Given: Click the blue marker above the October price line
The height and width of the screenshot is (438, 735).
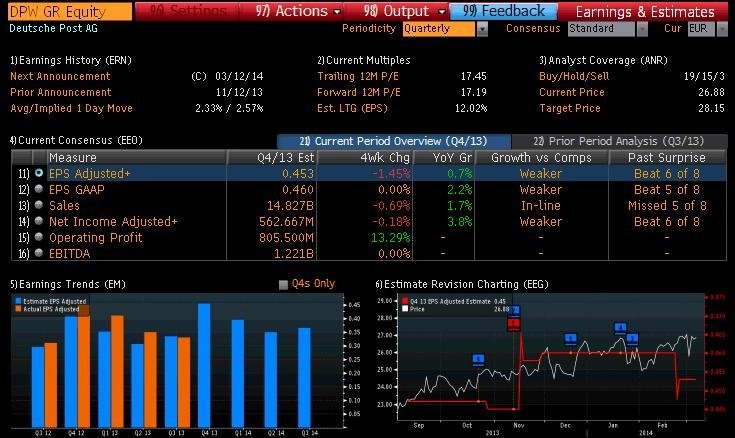Looking at the screenshot, I should point(478,360).
